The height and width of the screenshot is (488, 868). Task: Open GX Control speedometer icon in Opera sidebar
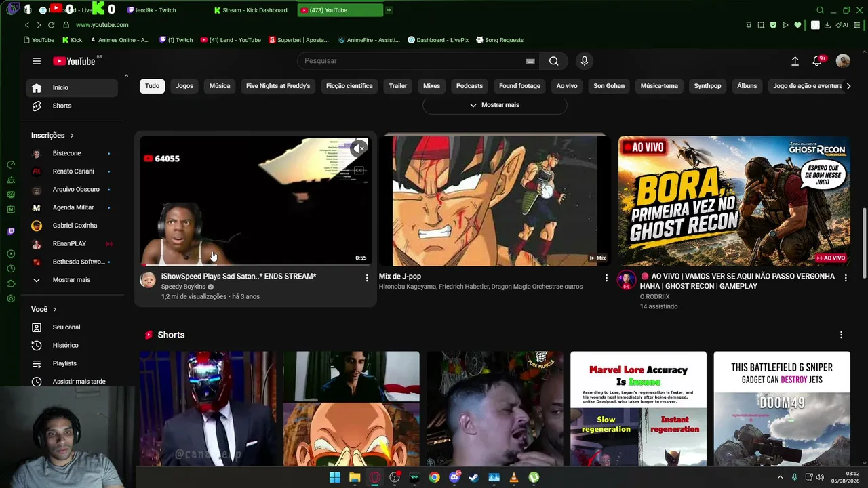point(11,165)
